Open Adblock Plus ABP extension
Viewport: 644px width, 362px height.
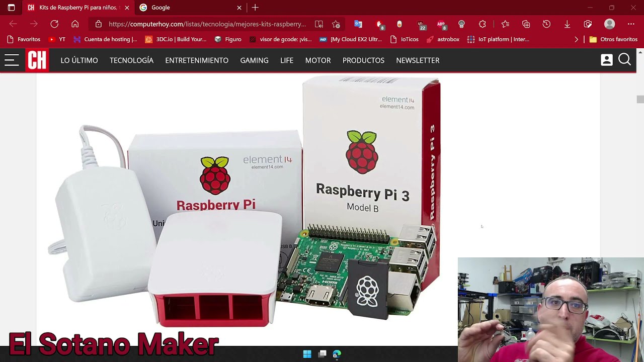[x=441, y=25]
